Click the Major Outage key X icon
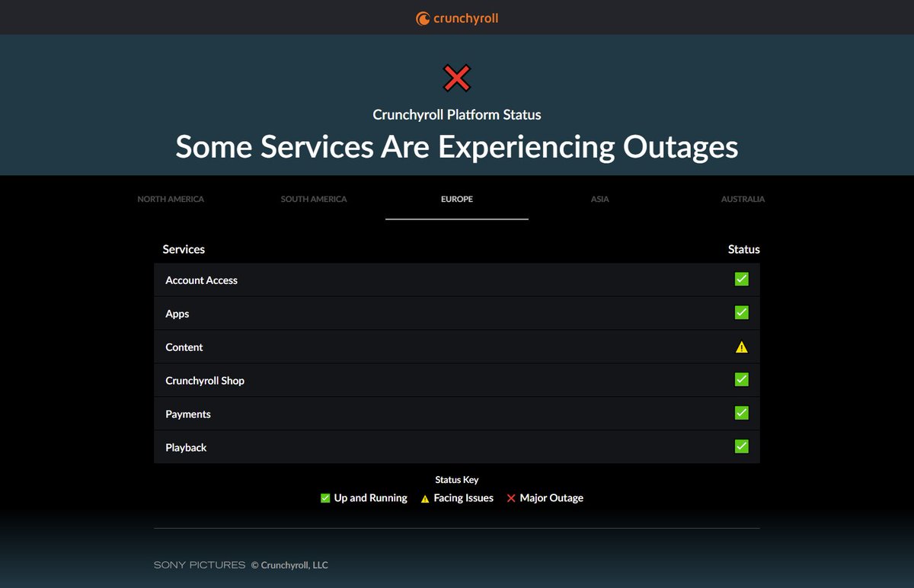Screen dimensions: 914x588 pos(511,498)
